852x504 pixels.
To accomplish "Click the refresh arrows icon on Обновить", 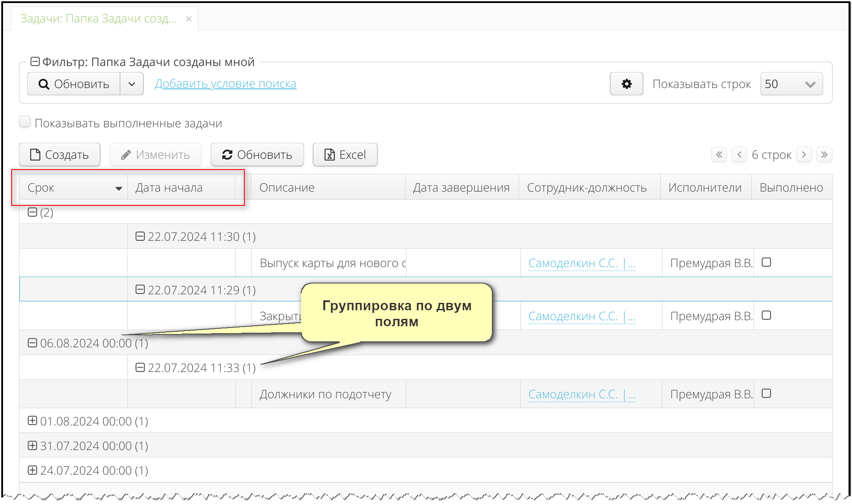I will [x=227, y=154].
